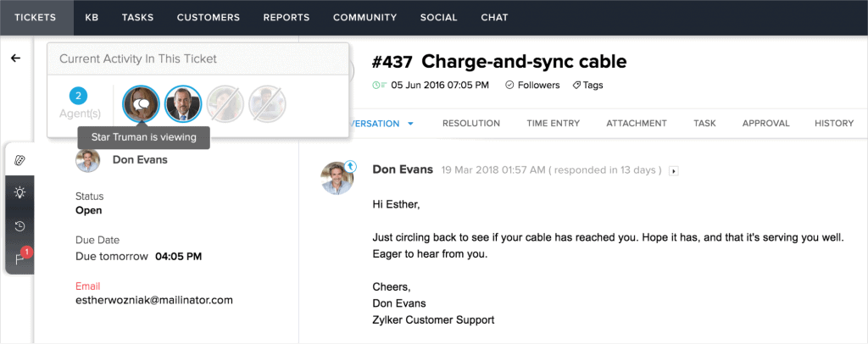Switch to the Resolution tab
This screenshot has width=868, height=344.
(x=471, y=124)
